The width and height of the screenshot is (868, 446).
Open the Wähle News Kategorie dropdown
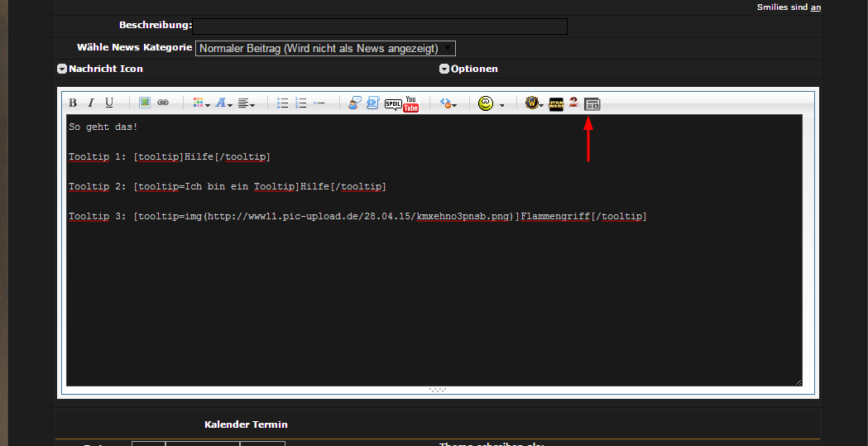[325, 48]
